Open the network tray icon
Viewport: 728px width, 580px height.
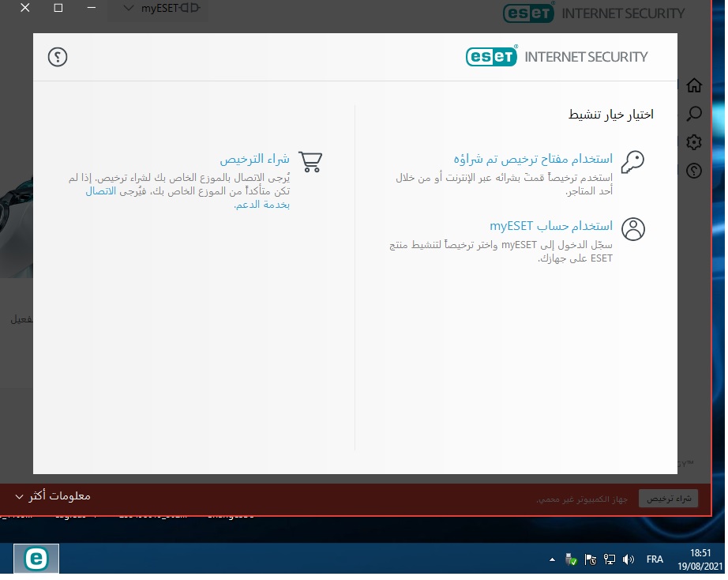click(610, 560)
